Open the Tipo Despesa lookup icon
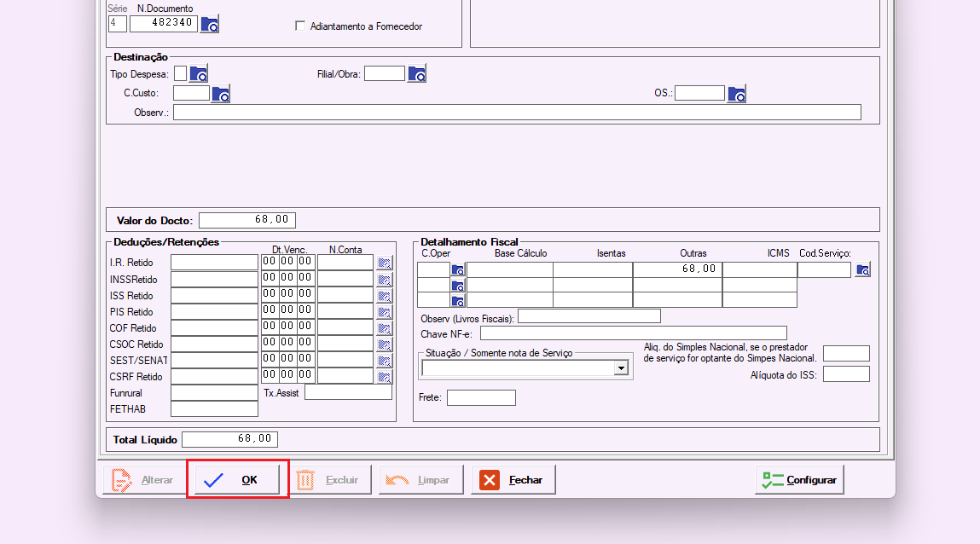980x544 pixels. [199, 73]
